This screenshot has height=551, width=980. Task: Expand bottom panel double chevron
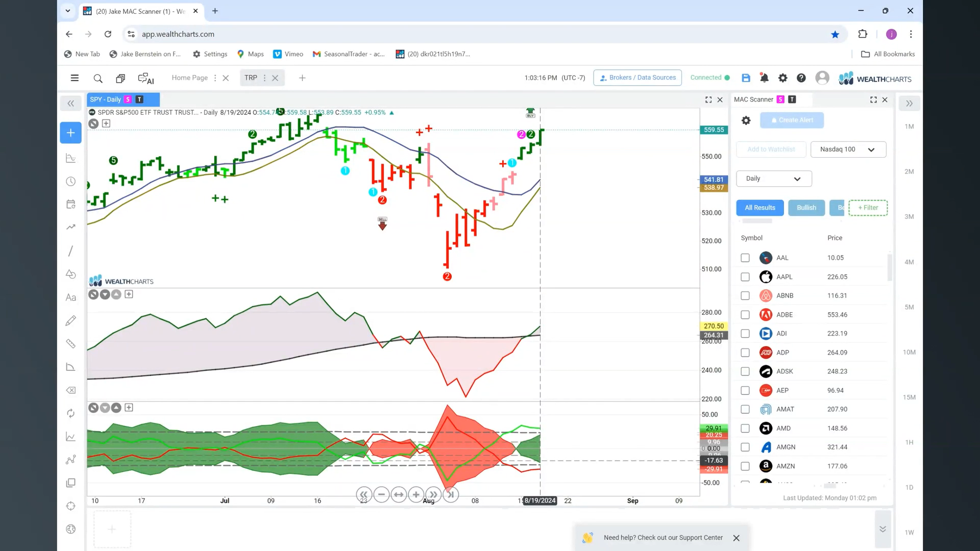[883, 529]
